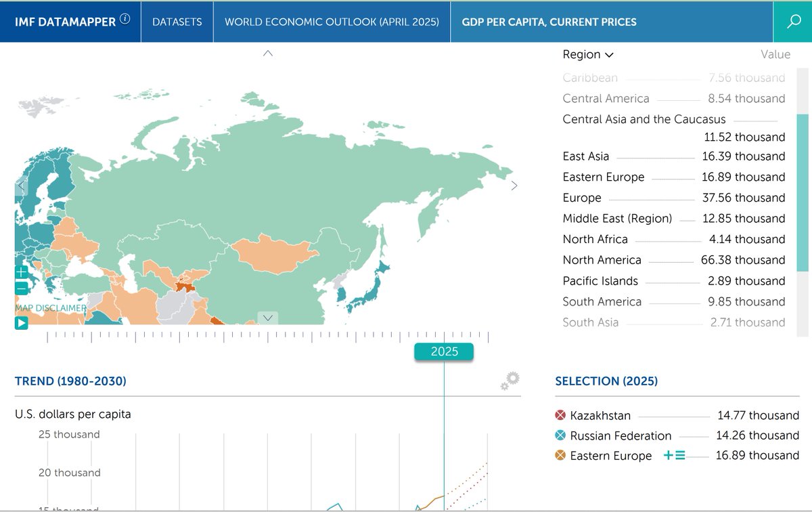Image resolution: width=812 pixels, height=512 pixels.
Task: Pan map left with the arrow
Action: click(x=21, y=186)
